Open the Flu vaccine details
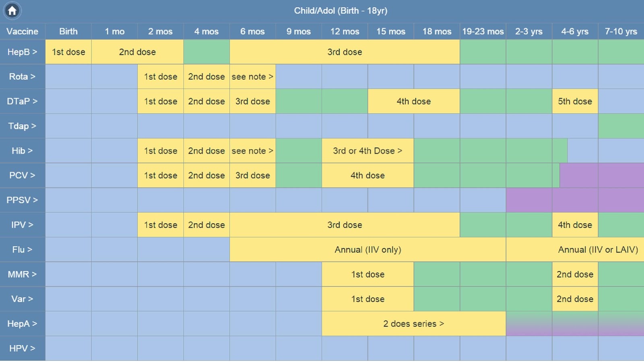The image size is (644, 362). pyautogui.click(x=22, y=249)
